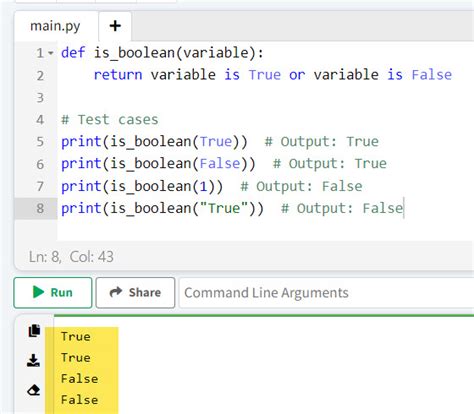This screenshot has height=414, width=474.
Task: Collapse the is_boolean function fold arrow
Action: (x=51, y=53)
